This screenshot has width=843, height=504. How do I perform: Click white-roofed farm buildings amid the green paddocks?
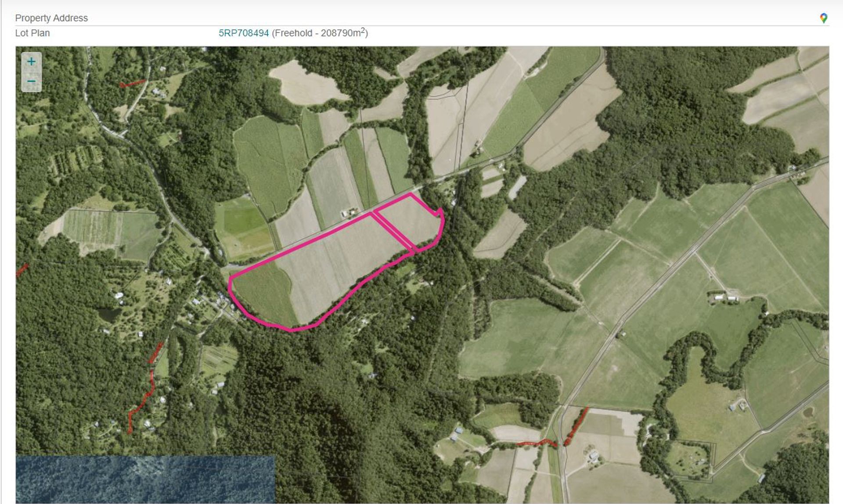tap(724, 297)
